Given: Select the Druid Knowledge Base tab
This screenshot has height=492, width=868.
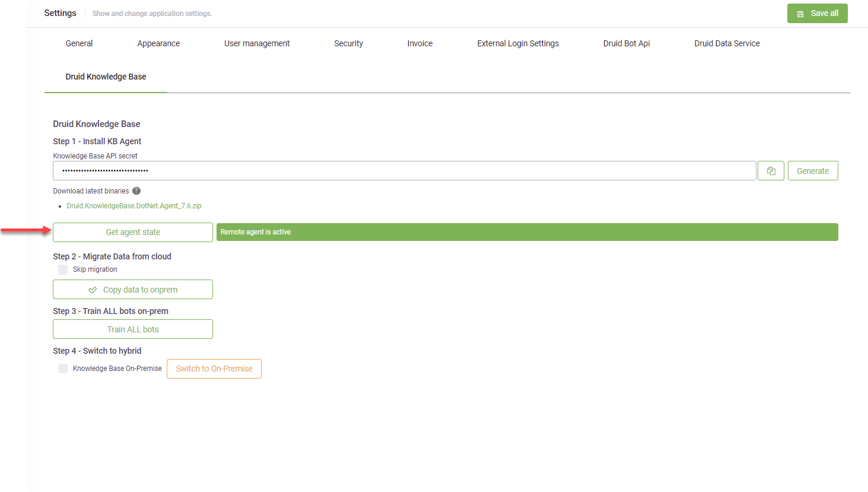Looking at the screenshot, I should pos(106,77).
